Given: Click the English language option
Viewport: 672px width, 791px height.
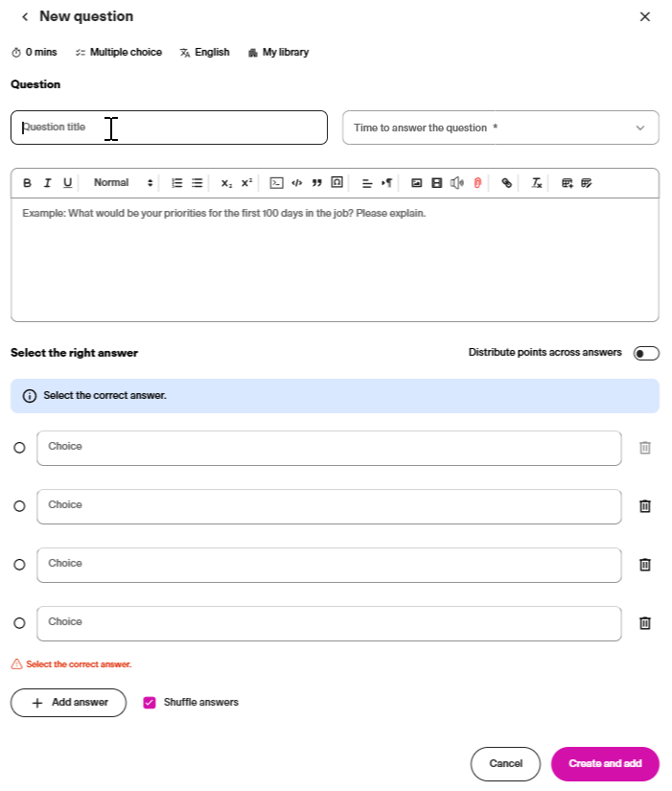Looking at the screenshot, I should click(204, 53).
